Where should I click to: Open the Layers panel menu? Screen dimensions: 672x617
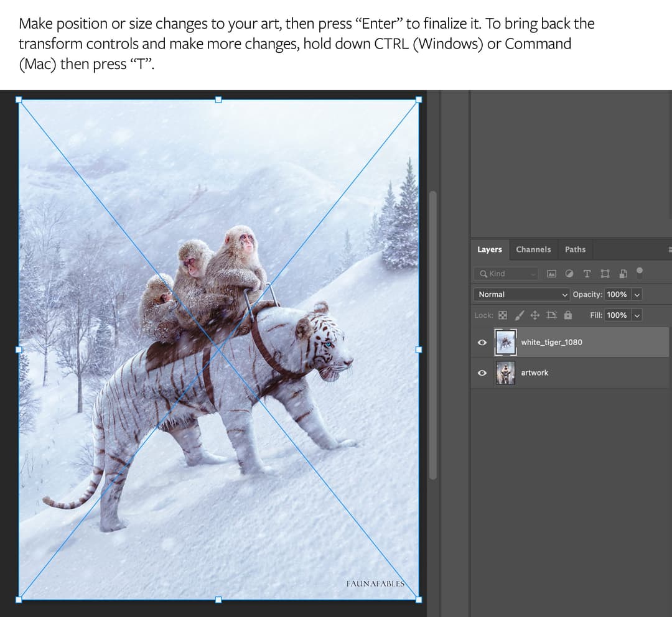tap(669, 249)
